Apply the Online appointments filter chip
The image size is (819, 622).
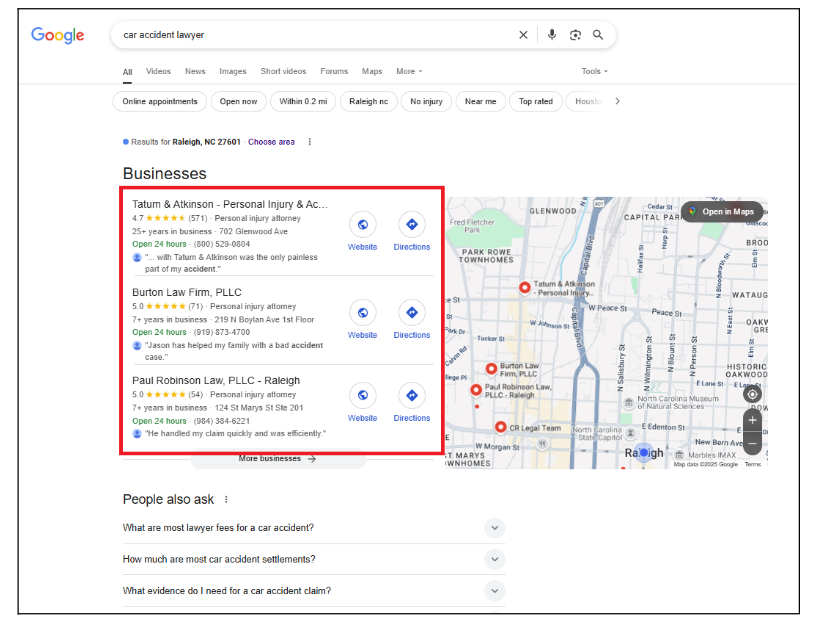(160, 101)
